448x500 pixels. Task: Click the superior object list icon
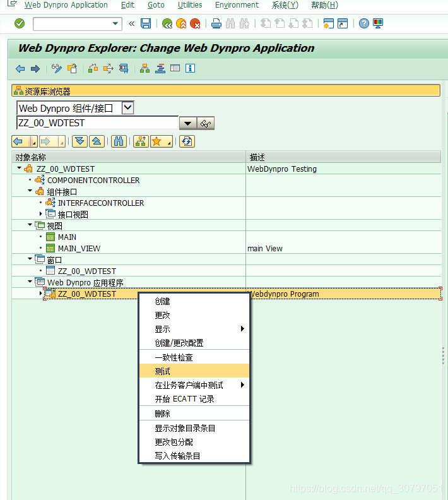[x=141, y=141]
